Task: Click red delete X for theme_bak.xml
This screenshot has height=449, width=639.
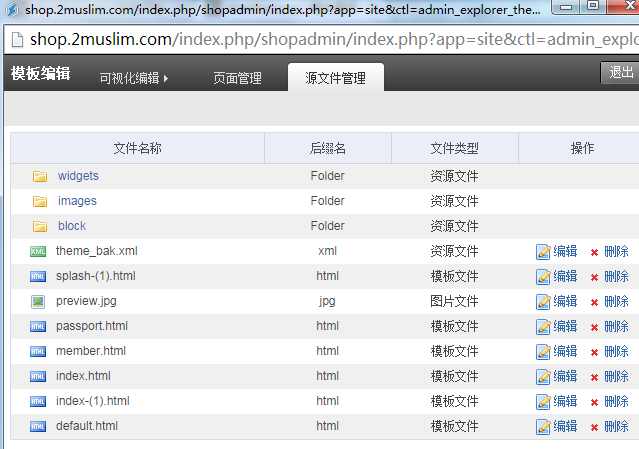Action: click(594, 253)
